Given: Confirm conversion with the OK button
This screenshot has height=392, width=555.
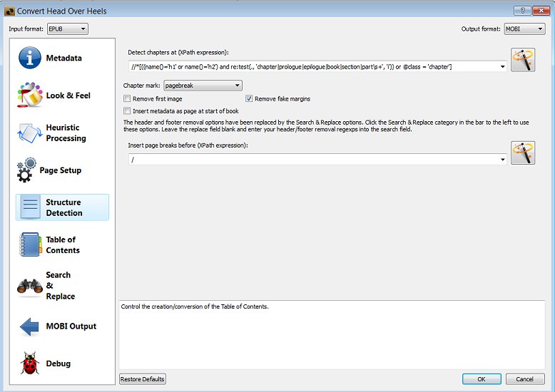Looking at the screenshot, I should [x=482, y=379].
